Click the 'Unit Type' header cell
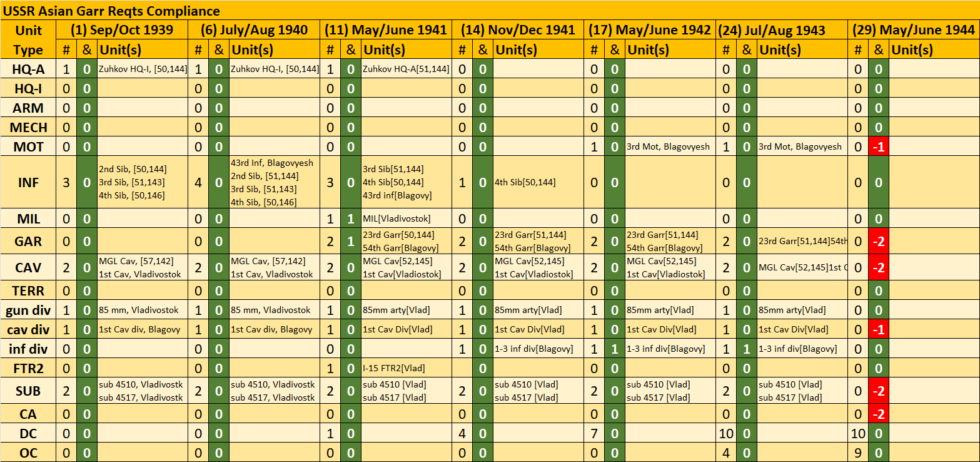Image resolution: width=980 pixels, height=462 pixels. point(29,40)
